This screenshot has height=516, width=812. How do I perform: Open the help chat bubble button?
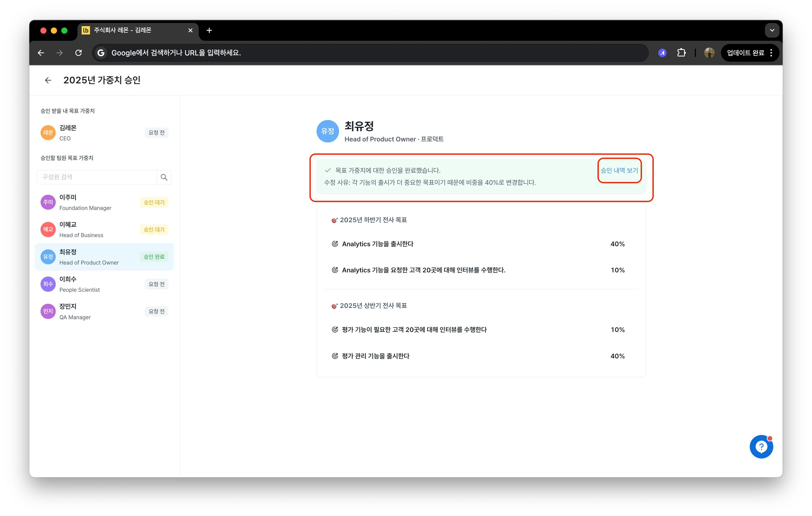pos(761,447)
